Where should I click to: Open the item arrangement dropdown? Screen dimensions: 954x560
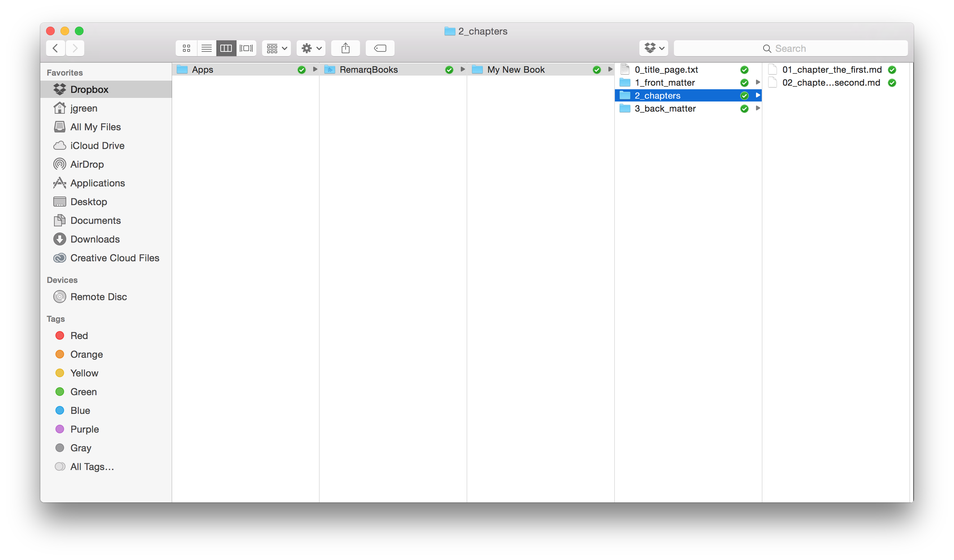coord(276,48)
